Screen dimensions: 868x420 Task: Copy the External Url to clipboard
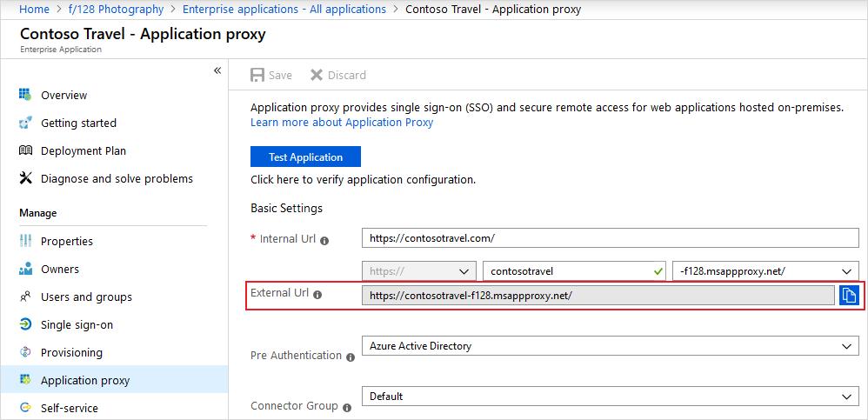pyautogui.click(x=849, y=296)
